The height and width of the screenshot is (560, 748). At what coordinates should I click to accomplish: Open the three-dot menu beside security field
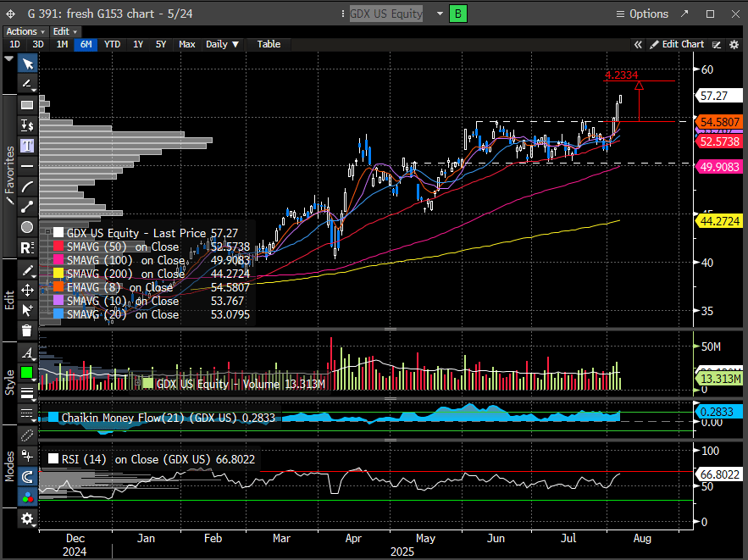click(x=343, y=14)
